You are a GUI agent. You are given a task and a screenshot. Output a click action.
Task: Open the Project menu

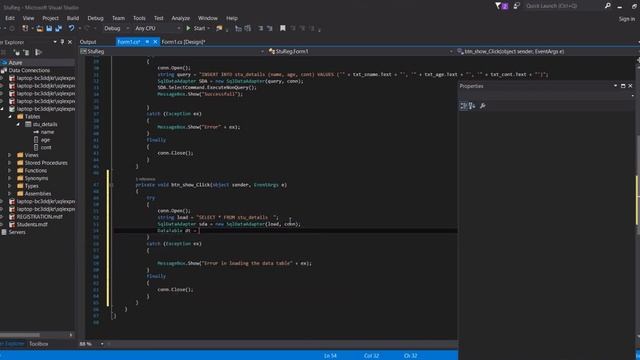(51, 18)
